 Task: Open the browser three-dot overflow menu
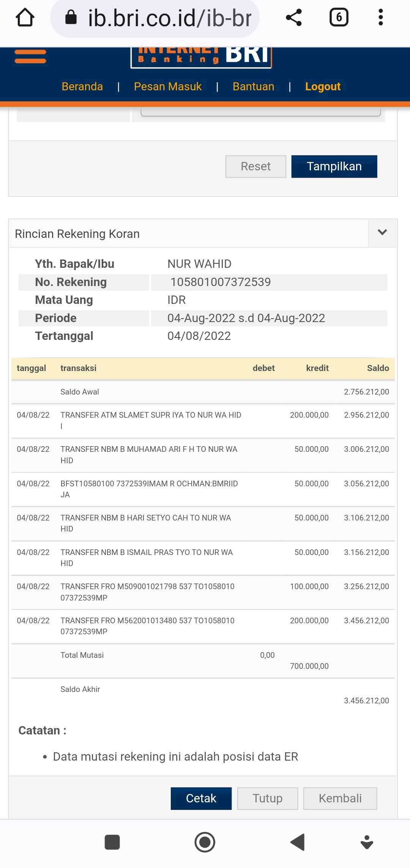click(380, 17)
